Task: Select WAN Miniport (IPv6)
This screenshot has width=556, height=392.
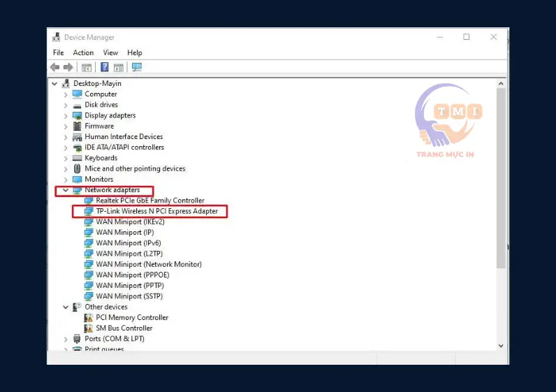Action: pyautogui.click(x=129, y=243)
